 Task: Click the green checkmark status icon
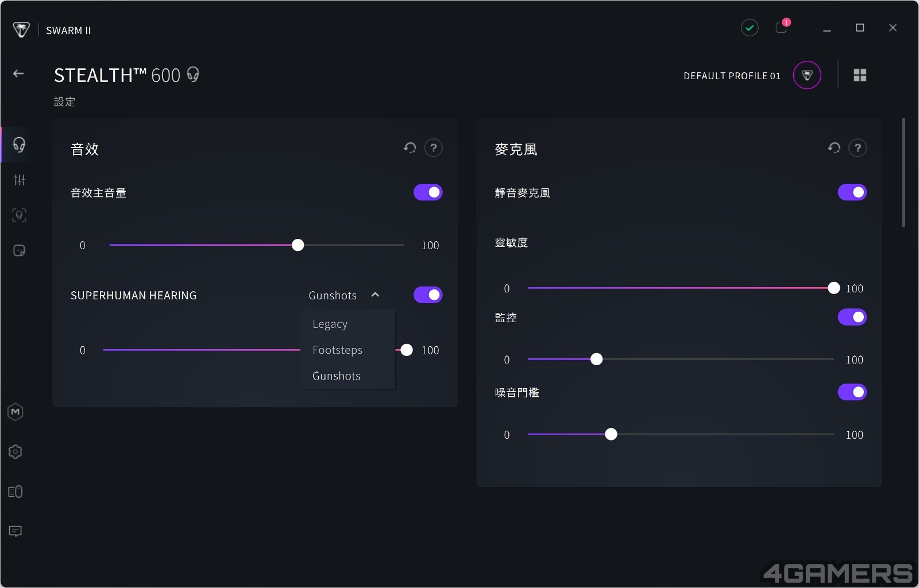click(750, 28)
